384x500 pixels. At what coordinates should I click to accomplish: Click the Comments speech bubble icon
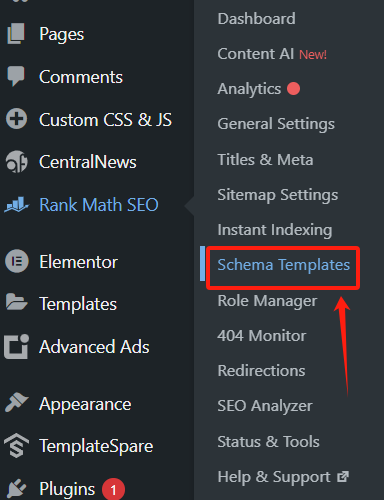coord(16,76)
